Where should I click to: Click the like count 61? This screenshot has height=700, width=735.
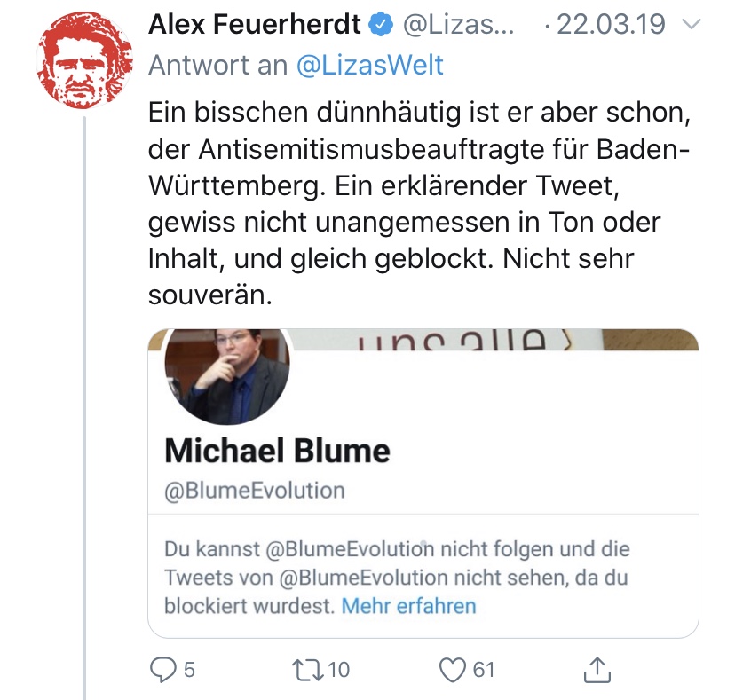(483, 670)
